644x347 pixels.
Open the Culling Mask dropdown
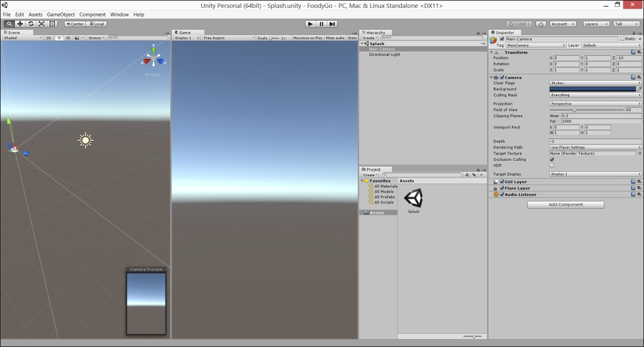tap(596, 95)
